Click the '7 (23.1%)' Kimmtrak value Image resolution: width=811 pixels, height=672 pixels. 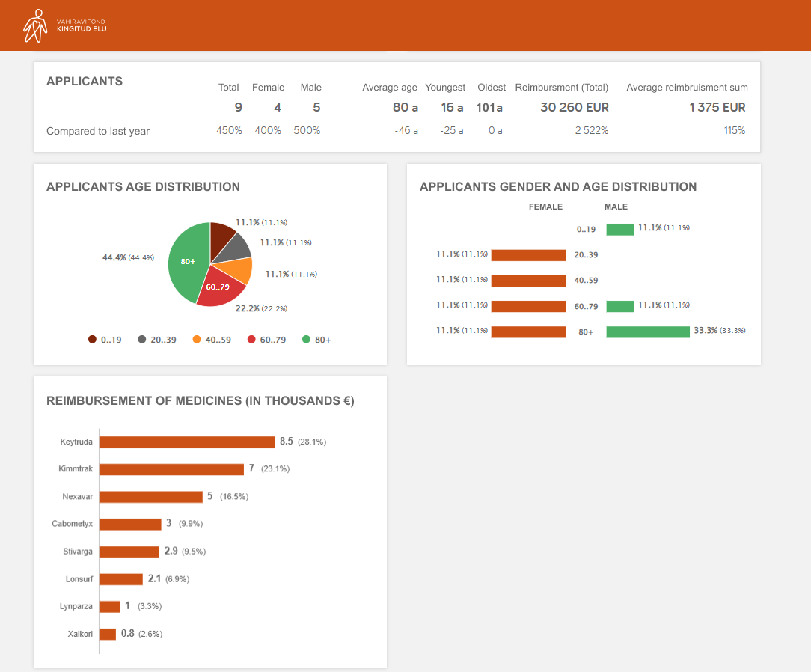(x=269, y=468)
